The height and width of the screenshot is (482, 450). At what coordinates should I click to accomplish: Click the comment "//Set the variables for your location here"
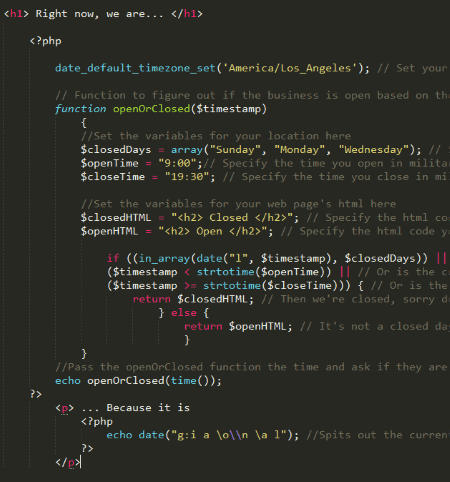click(x=216, y=136)
